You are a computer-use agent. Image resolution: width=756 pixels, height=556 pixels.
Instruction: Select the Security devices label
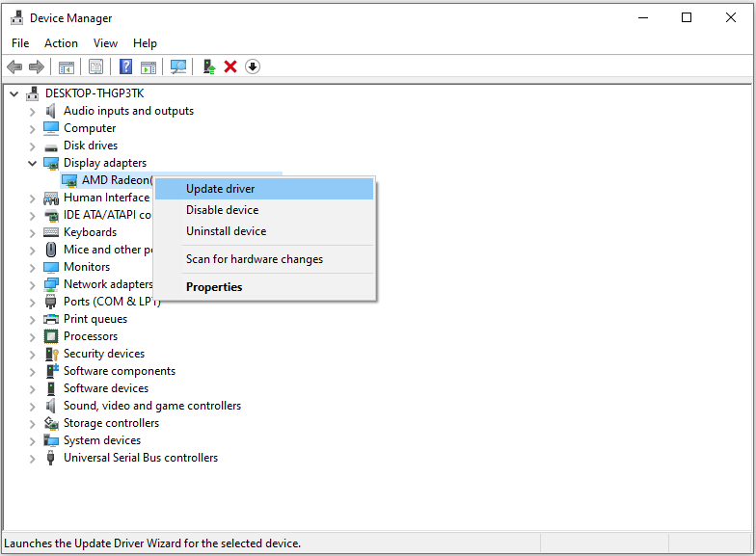click(x=104, y=354)
